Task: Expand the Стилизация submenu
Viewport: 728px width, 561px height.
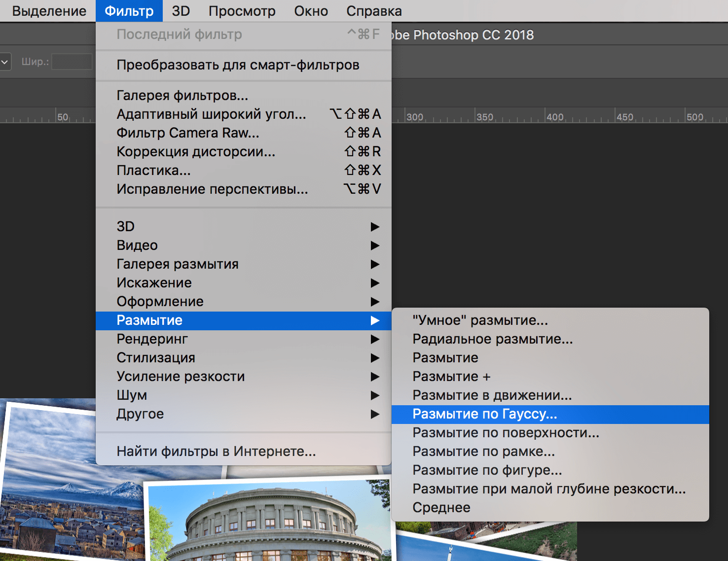Action: tap(155, 357)
